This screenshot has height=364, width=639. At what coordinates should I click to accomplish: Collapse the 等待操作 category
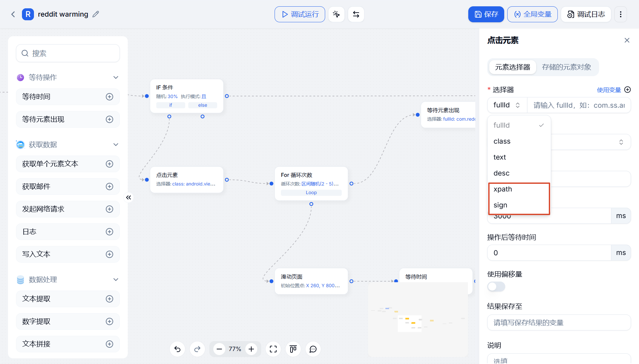(116, 77)
